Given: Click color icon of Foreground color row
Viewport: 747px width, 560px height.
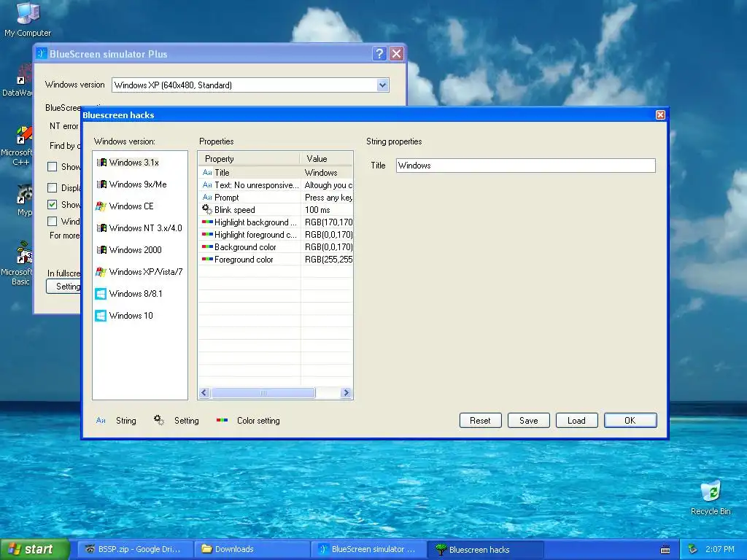Looking at the screenshot, I should 207,260.
